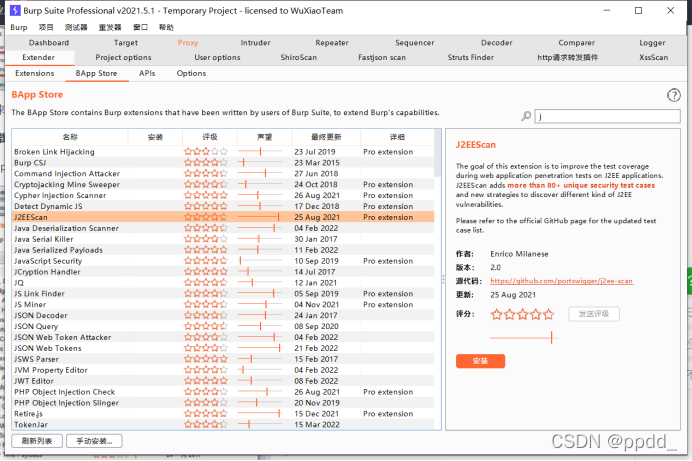692x461 pixels.
Task: Open the ShiroScan tab
Action: click(299, 57)
